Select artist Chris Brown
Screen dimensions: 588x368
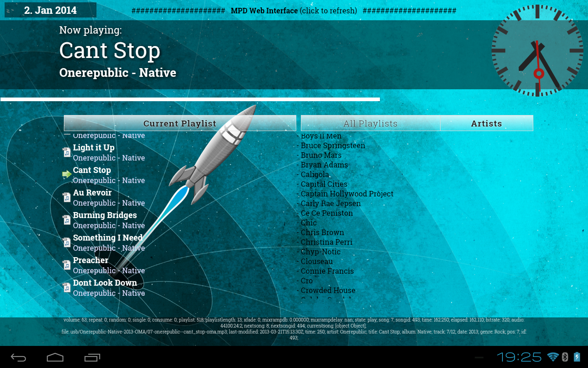click(x=322, y=232)
